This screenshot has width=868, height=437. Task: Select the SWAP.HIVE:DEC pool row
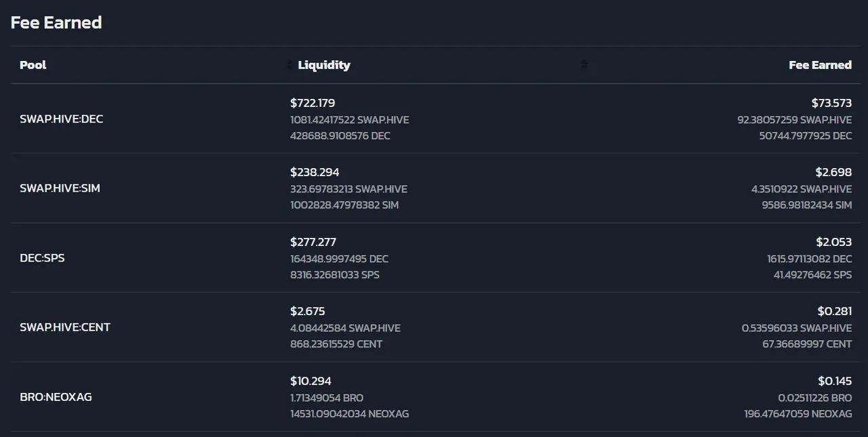click(x=434, y=119)
